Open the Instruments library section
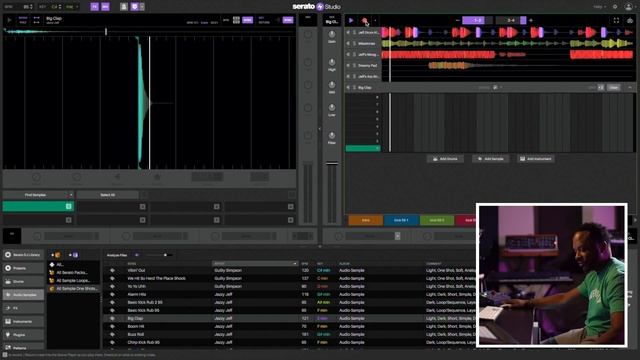 [x=23, y=322]
